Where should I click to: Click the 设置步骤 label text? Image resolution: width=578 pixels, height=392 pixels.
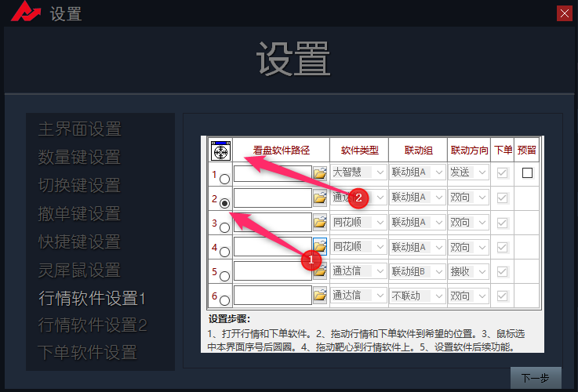(229, 319)
